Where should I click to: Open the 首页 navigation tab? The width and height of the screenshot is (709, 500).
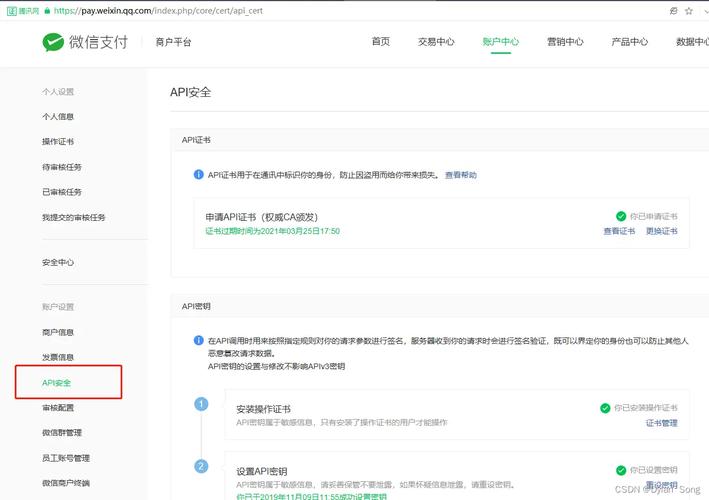point(380,42)
